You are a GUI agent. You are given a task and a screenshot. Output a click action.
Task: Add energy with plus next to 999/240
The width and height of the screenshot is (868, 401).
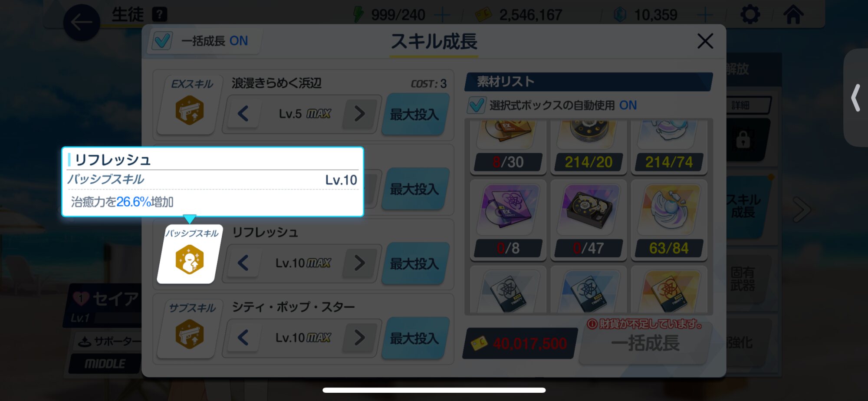[442, 15]
